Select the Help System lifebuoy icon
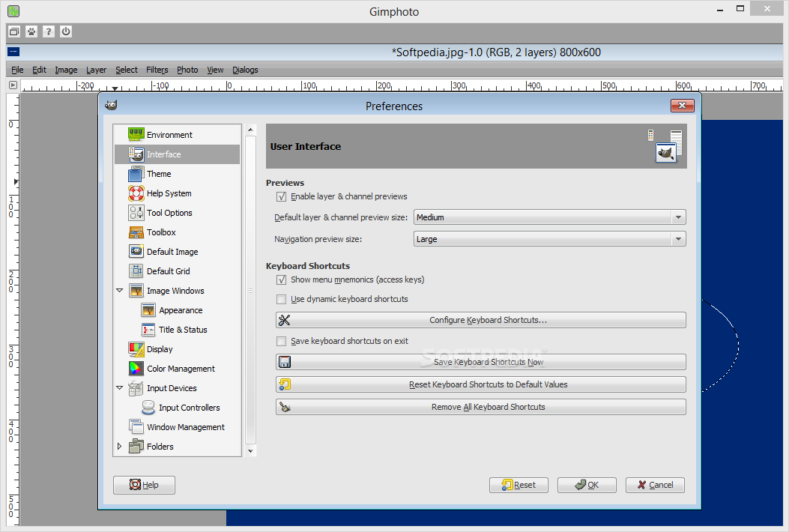This screenshot has height=532, width=789. (136, 193)
